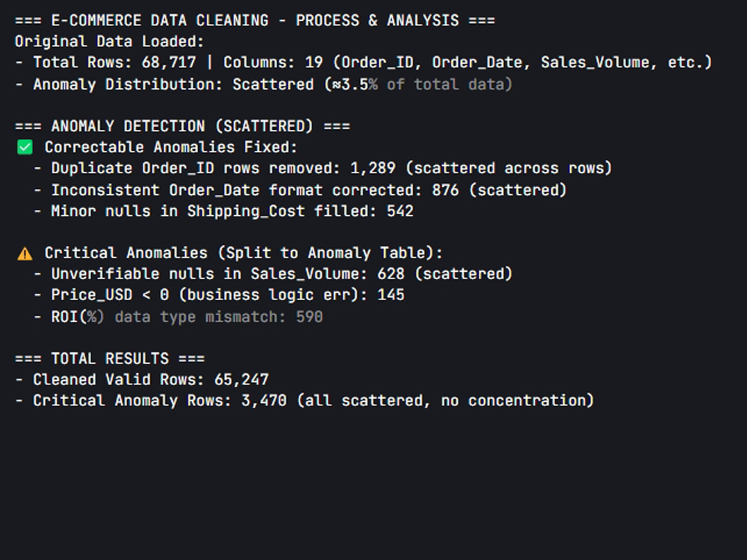Click the Unverifiable nulls in Sales_Volume line
The width and height of the screenshot is (747, 560).
pyautogui.click(x=273, y=274)
